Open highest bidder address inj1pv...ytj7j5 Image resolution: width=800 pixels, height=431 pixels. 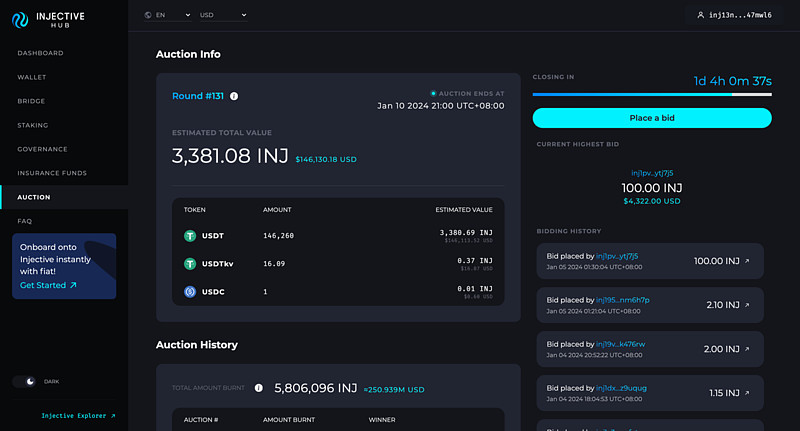651,173
